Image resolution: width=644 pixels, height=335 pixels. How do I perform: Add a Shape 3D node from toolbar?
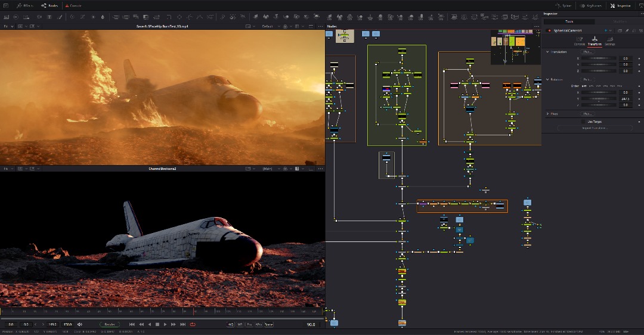[x=266, y=17]
